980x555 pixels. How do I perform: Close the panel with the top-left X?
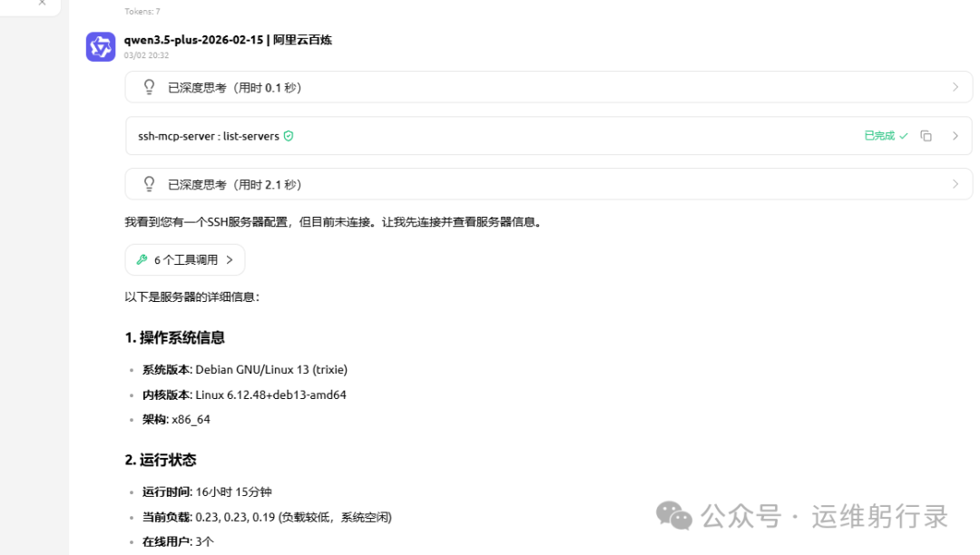click(42, 3)
